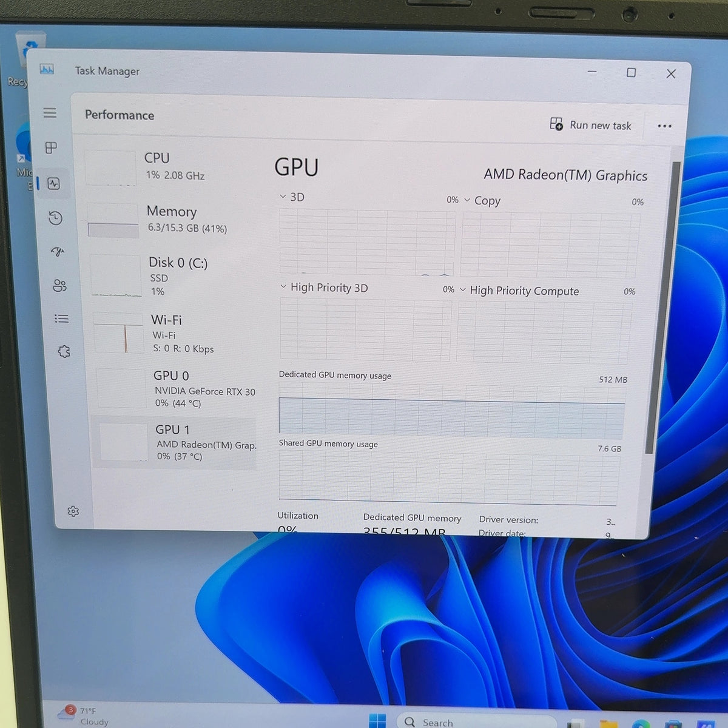
Task: Click the taskbar Search box
Action: pyautogui.click(x=476, y=722)
